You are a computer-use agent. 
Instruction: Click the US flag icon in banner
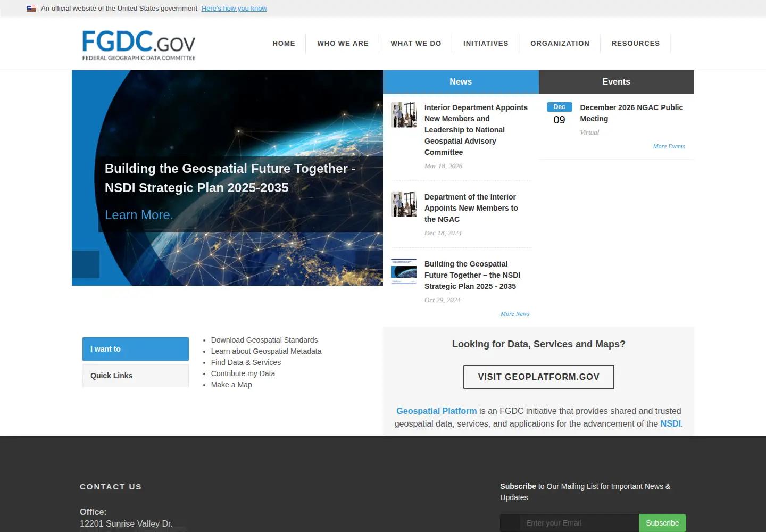31,9
